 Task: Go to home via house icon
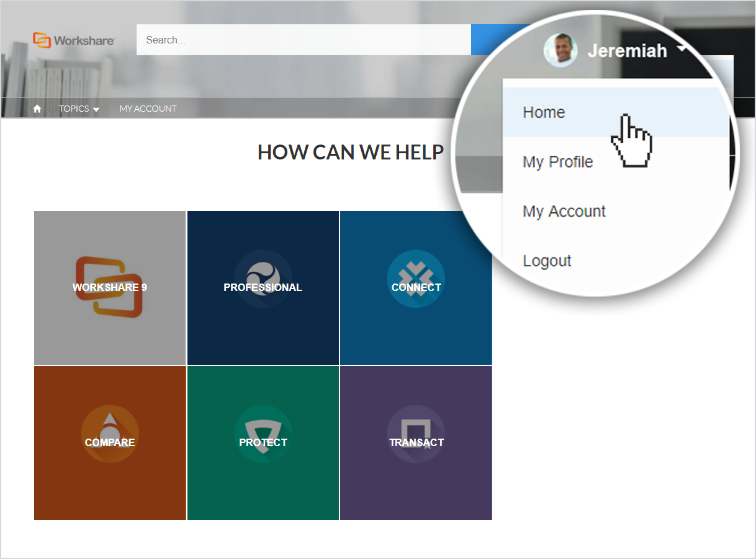coord(37,109)
